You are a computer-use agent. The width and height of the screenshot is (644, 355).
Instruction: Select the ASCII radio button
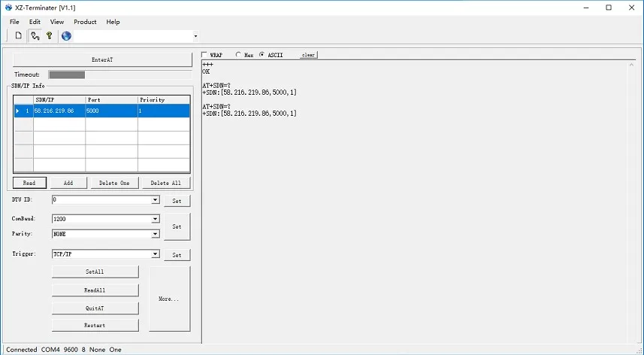tap(262, 55)
